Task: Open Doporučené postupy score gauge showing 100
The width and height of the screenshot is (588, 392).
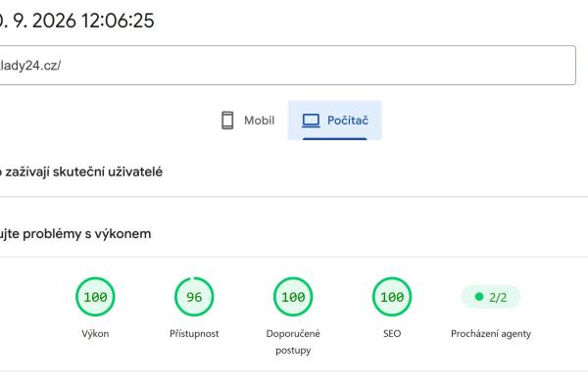Action: tap(293, 297)
